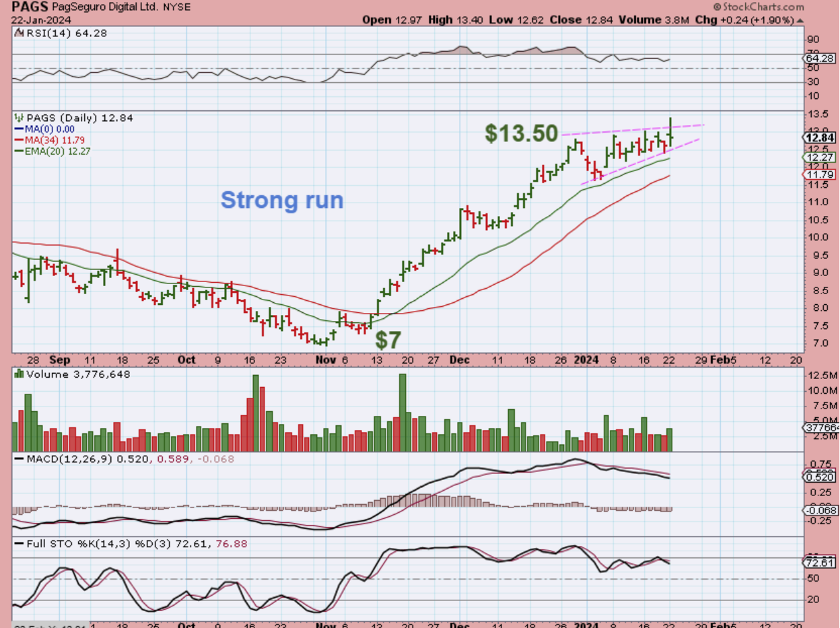
Task: Click the 0.520 MACD tag on right axis
Action: 819,477
